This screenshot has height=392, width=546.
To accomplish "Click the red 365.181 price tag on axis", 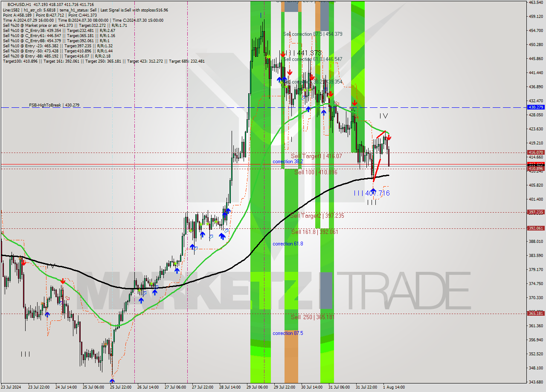I will [x=536, y=313].
